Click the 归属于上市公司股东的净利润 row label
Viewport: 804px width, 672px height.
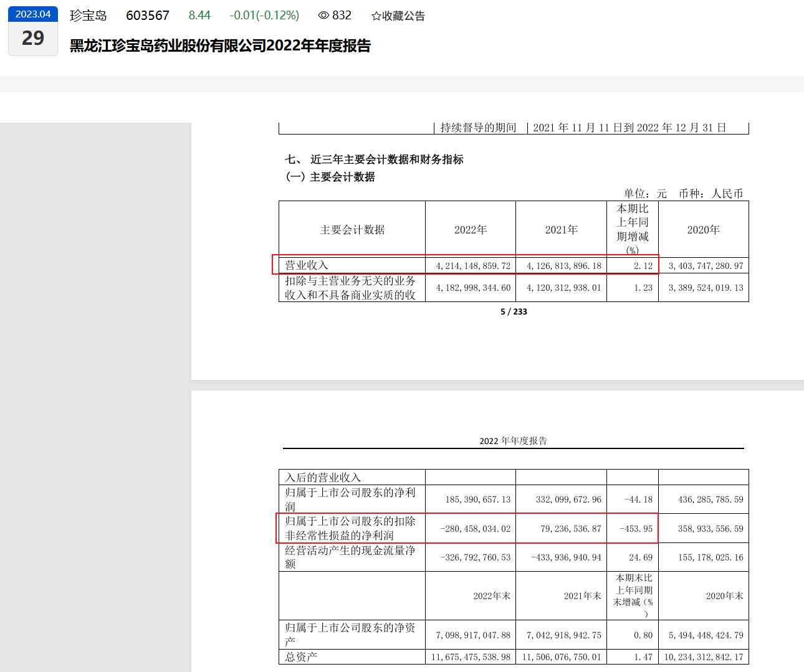[x=350, y=499]
